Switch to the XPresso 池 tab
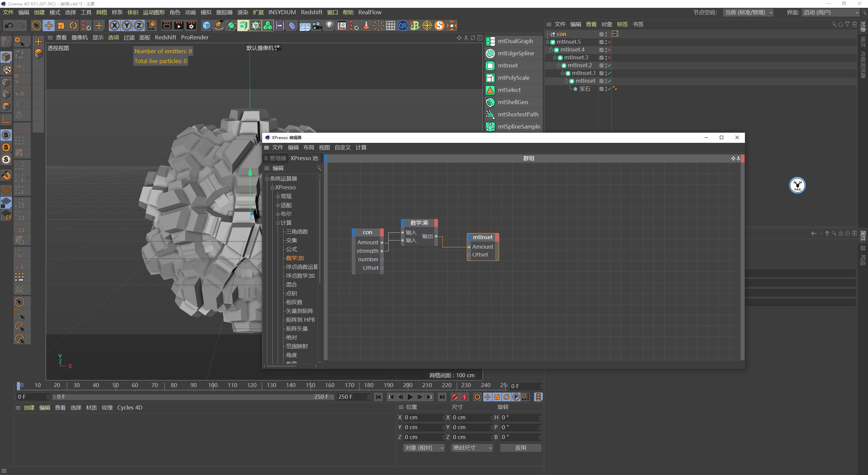This screenshot has height=475, width=868. tap(304, 158)
